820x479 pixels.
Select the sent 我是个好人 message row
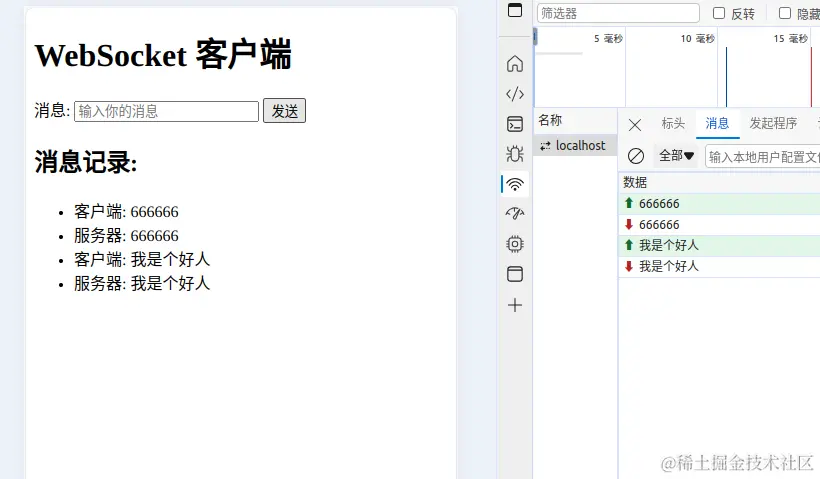click(719, 245)
